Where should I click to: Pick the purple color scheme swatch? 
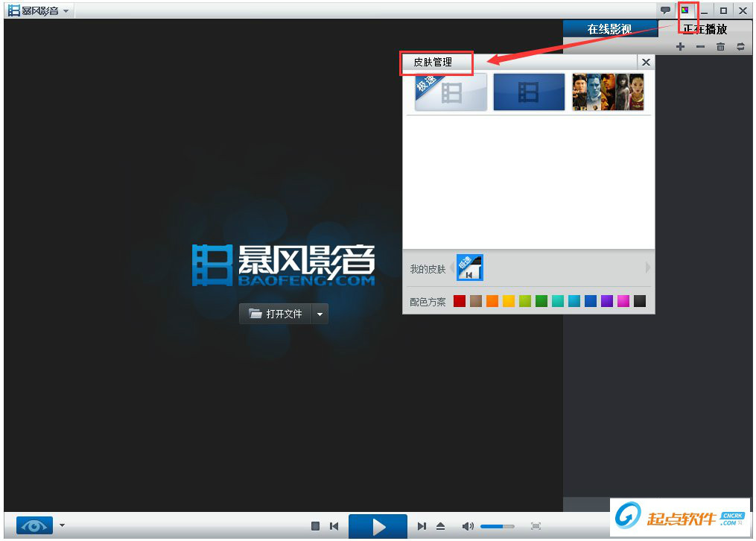[x=607, y=301]
